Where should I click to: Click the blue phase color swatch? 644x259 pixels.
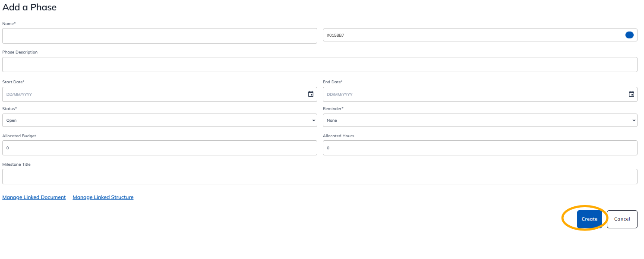click(x=629, y=35)
